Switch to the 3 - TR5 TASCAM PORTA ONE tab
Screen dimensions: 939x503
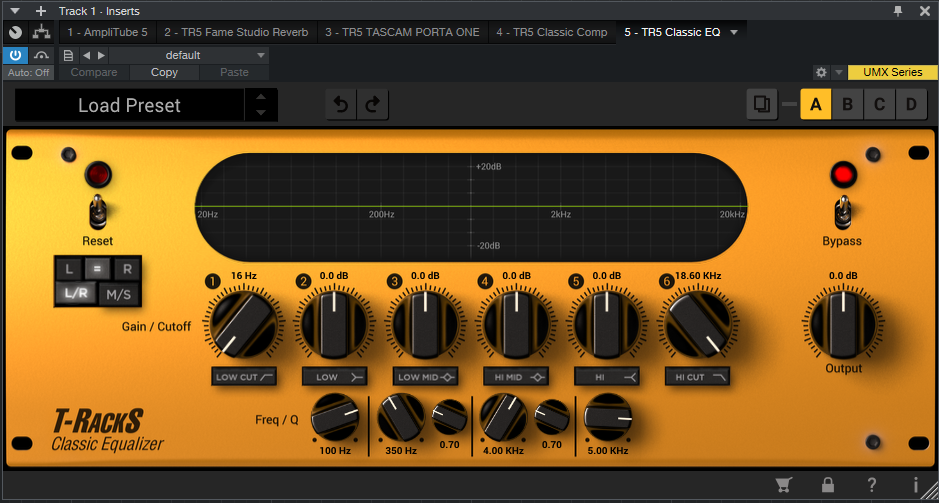tap(402, 32)
